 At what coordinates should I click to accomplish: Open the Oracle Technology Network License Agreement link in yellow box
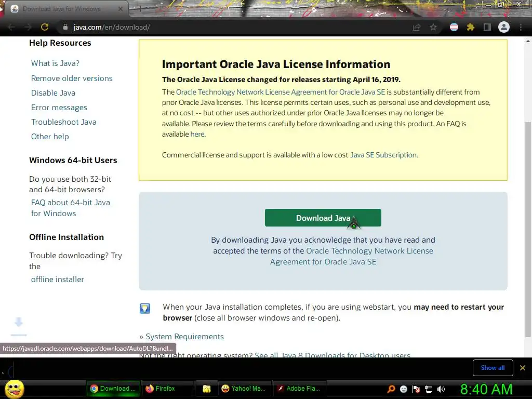click(281, 92)
